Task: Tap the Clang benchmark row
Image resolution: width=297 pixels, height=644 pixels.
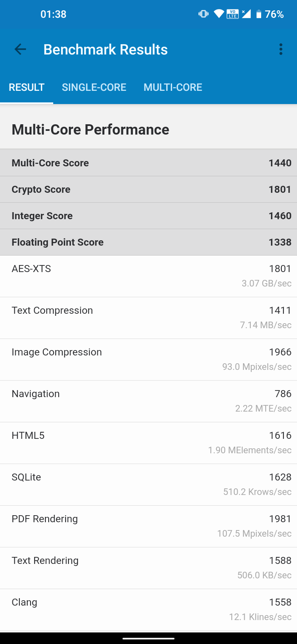Action: tap(148, 610)
